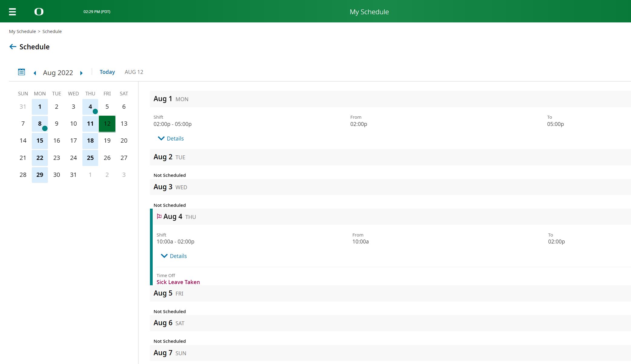631x364 pixels.
Task: Select August 19 in the calendar
Action: (107, 141)
